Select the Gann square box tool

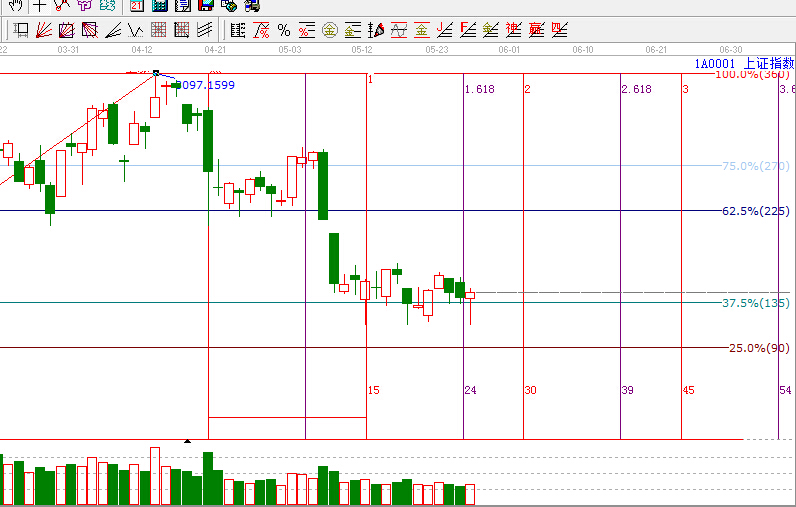66,30
